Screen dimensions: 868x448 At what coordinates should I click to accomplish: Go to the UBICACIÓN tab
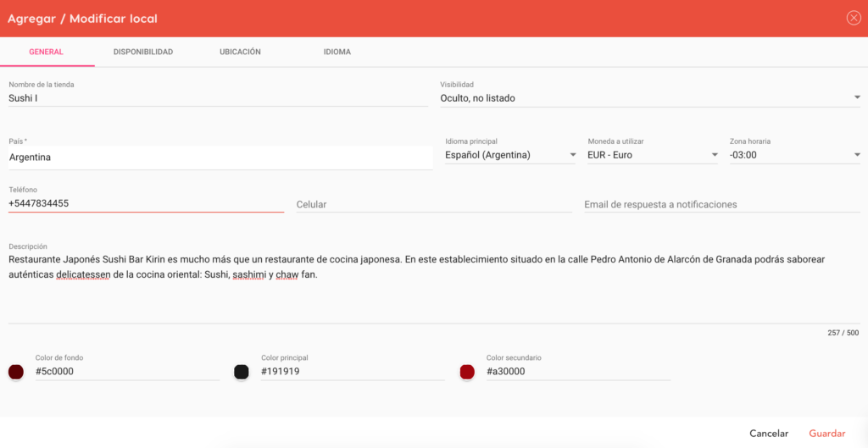[x=240, y=52]
